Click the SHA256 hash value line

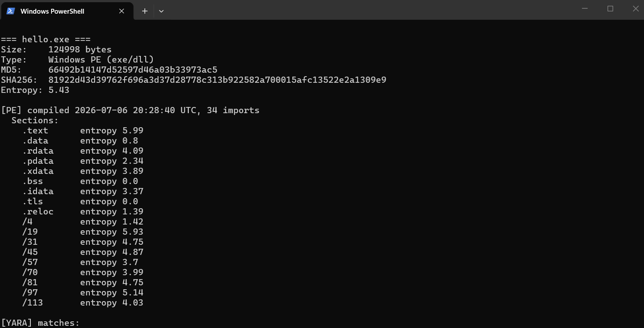point(194,80)
